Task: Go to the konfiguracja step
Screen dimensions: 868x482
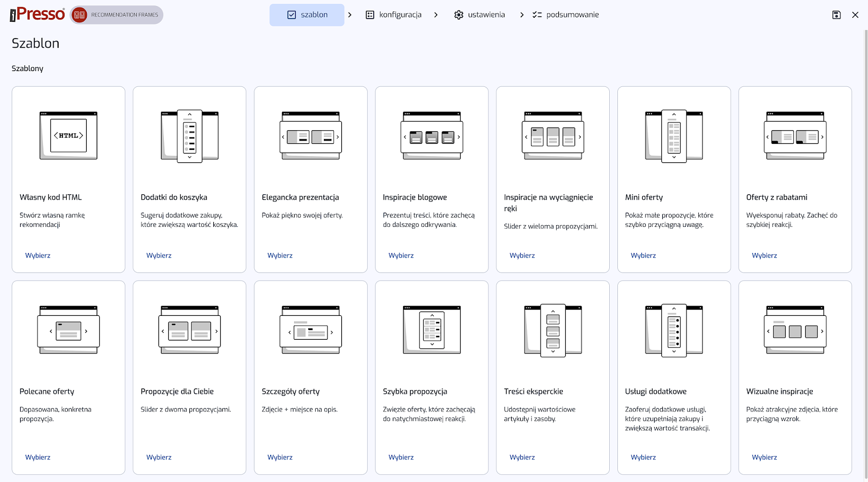Action: [393, 15]
